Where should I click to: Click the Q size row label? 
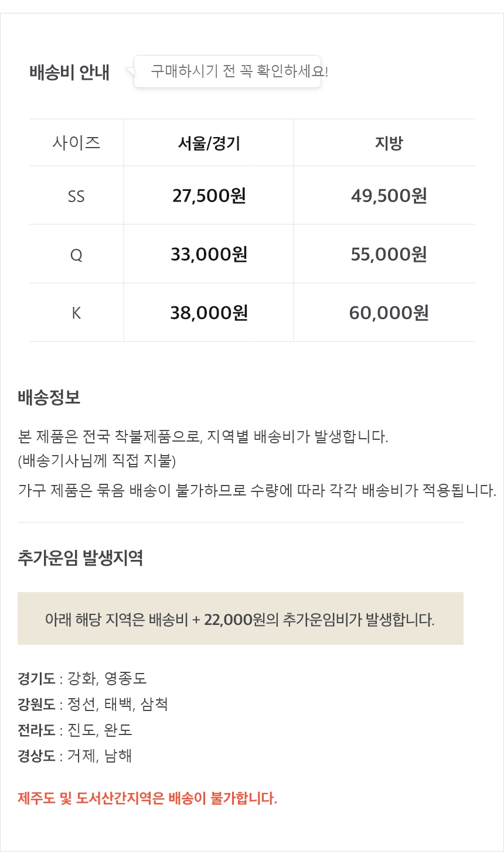(x=76, y=255)
